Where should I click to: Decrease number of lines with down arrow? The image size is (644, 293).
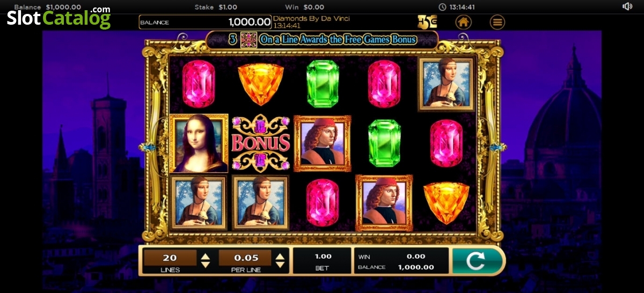click(205, 265)
